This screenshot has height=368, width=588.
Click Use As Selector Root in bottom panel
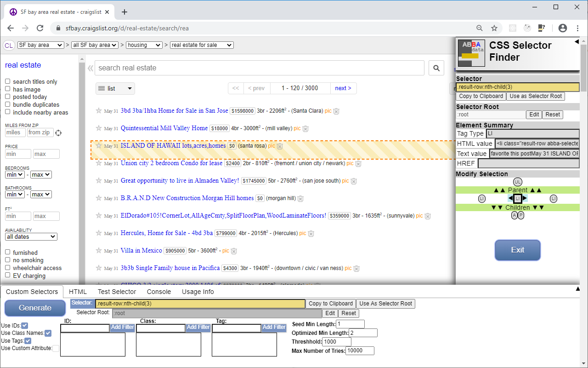point(385,304)
